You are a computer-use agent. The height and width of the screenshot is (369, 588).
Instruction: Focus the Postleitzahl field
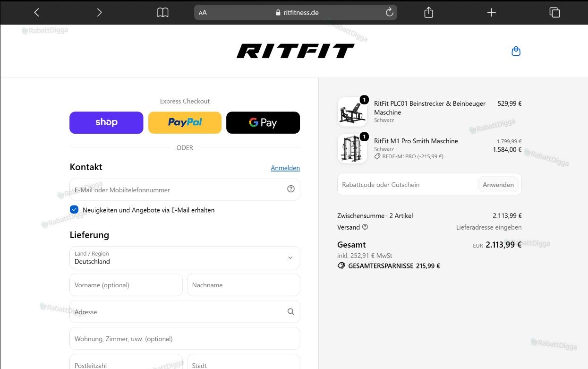(x=126, y=362)
